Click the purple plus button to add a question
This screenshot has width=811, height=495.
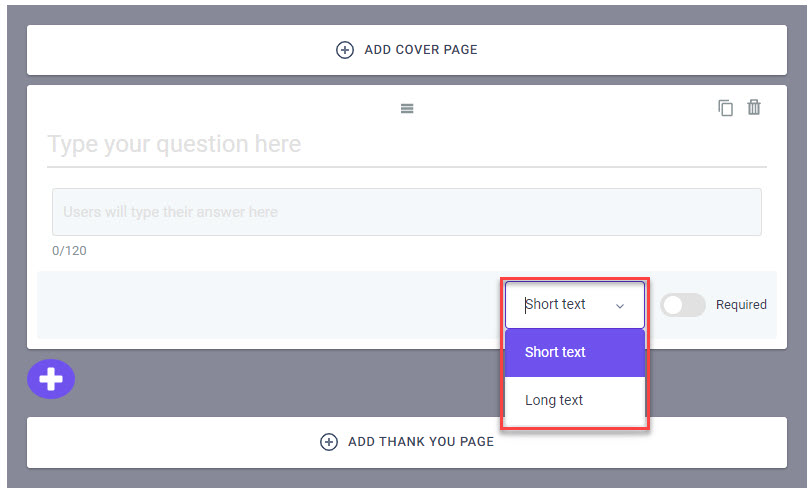[x=51, y=379]
